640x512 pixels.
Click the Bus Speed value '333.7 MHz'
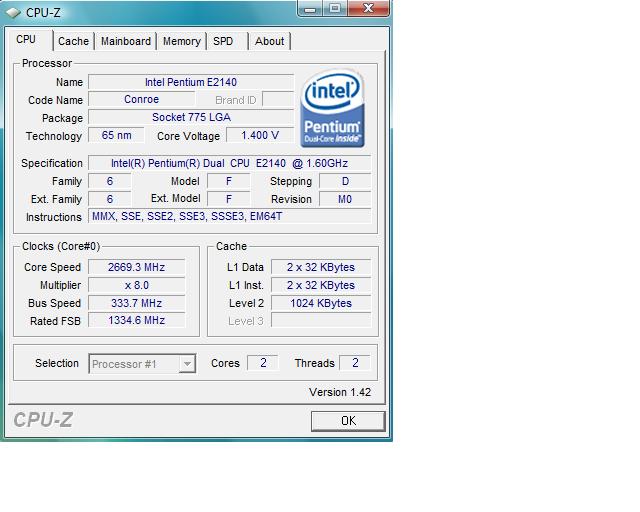[136, 303]
